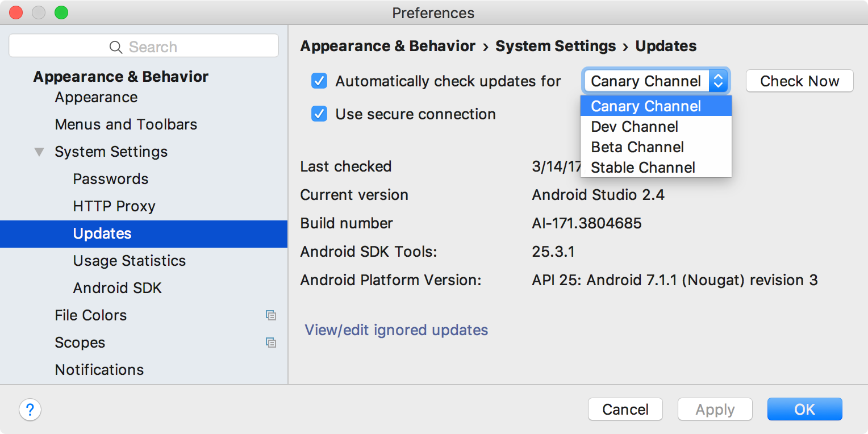Open "View/edit ignored updates"
The height and width of the screenshot is (434, 868).
[x=396, y=330]
